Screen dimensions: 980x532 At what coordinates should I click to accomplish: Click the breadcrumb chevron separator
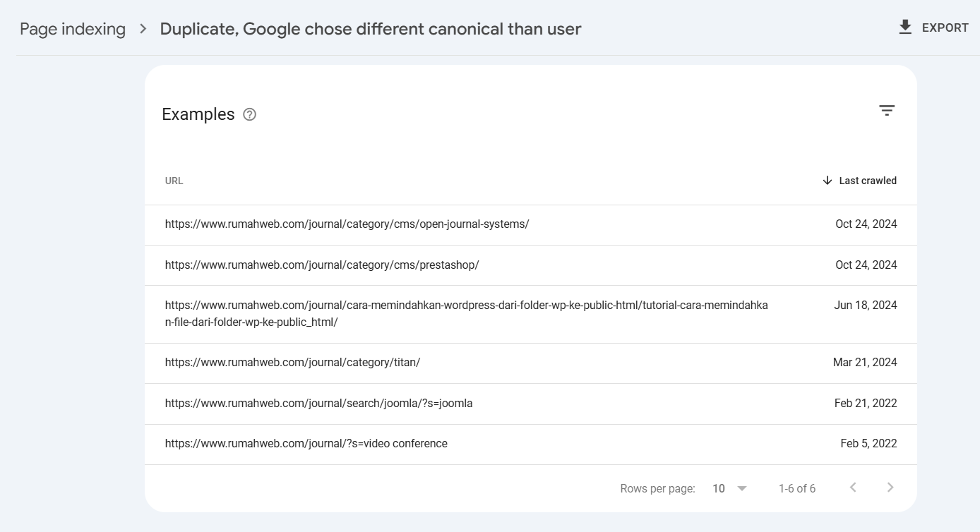(143, 29)
